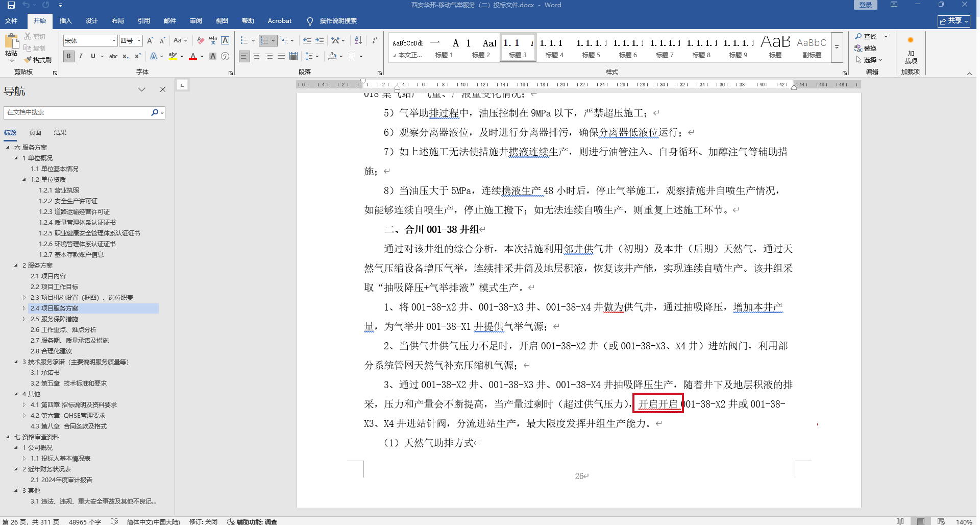Click the sort A-Z icon
Image resolution: width=980 pixels, height=525 pixels.
[x=358, y=40]
